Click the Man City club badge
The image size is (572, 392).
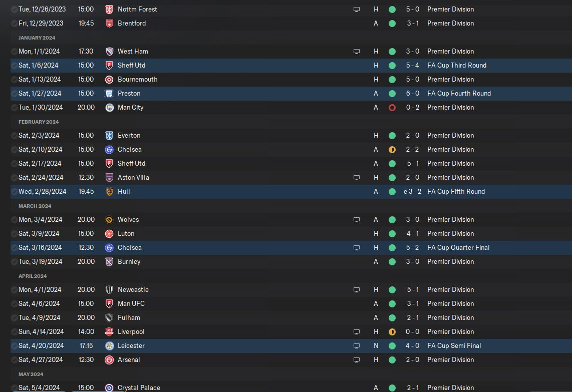click(109, 108)
